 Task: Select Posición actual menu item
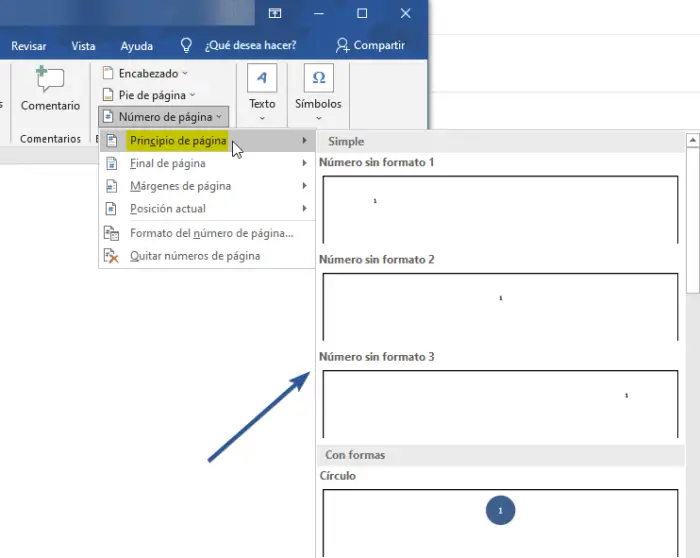tap(207, 208)
